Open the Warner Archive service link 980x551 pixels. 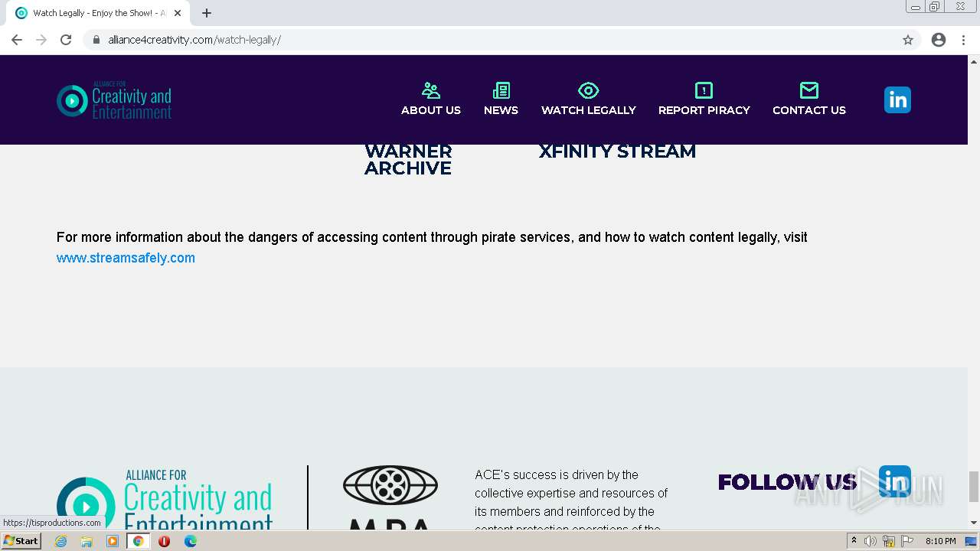point(408,160)
